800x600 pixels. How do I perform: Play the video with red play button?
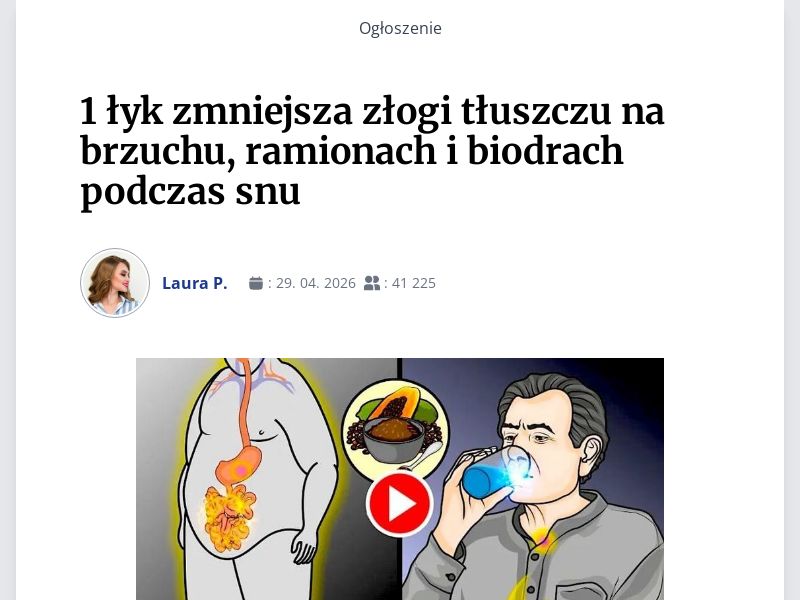399,504
